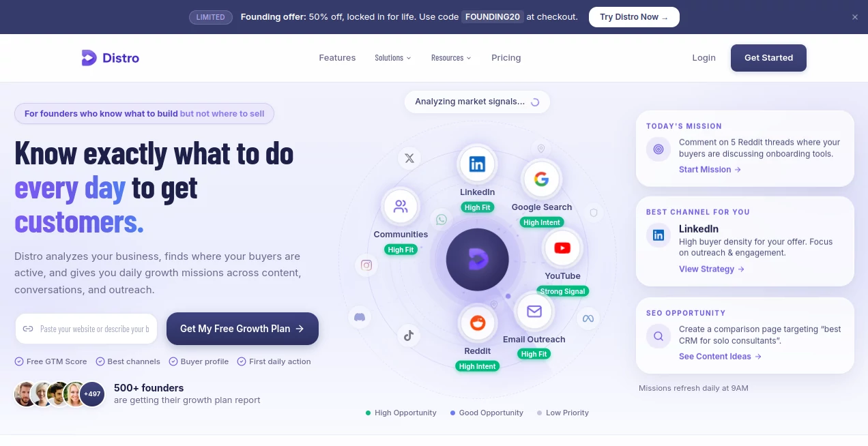
Task: Select the Reddit channel icon
Action: (478, 323)
